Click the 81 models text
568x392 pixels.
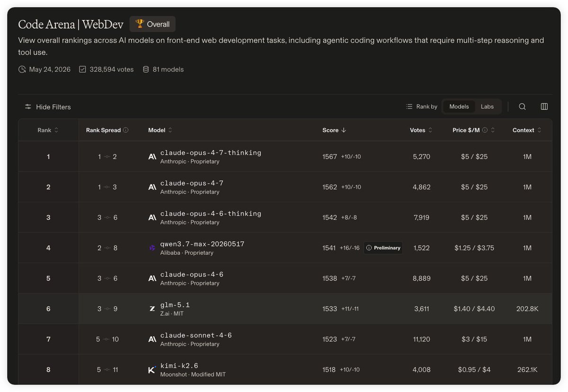[x=168, y=70]
